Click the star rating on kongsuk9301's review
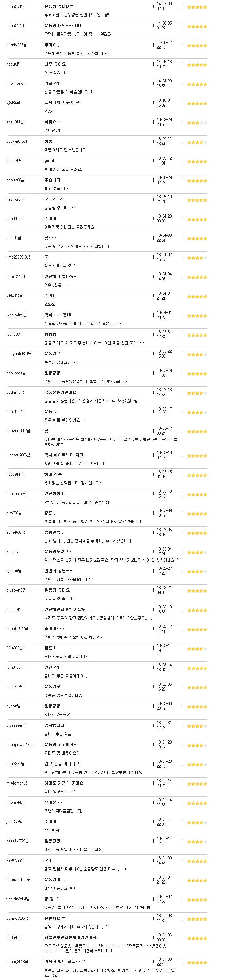 pyautogui.click(x=197, y=354)
